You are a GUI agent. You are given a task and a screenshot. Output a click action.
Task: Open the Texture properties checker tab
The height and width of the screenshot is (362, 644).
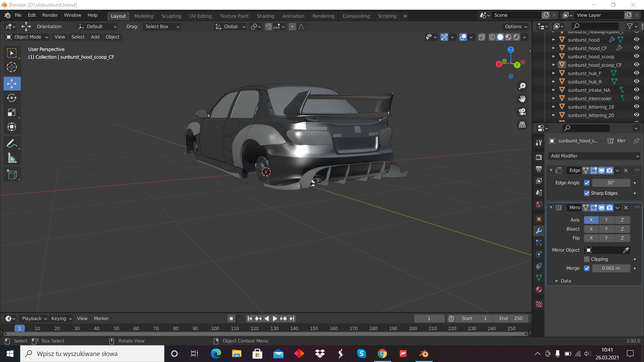click(539, 304)
